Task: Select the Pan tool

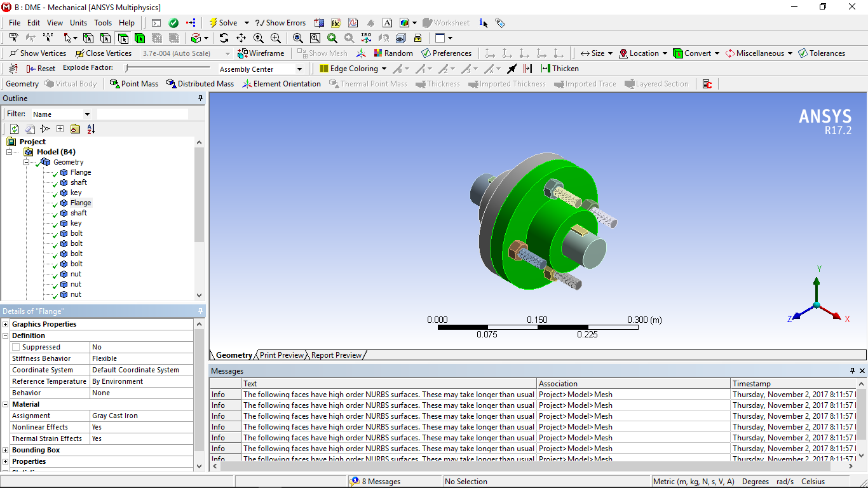Action: click(x=241, y=38)
